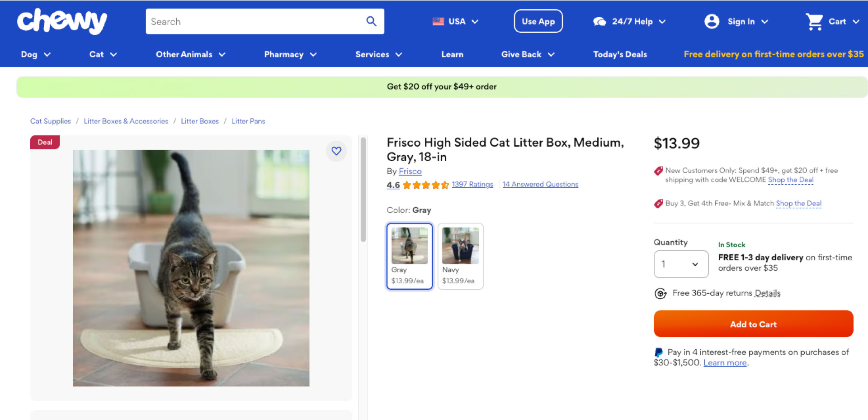Click the five-star rating icons

click(425, 185)
